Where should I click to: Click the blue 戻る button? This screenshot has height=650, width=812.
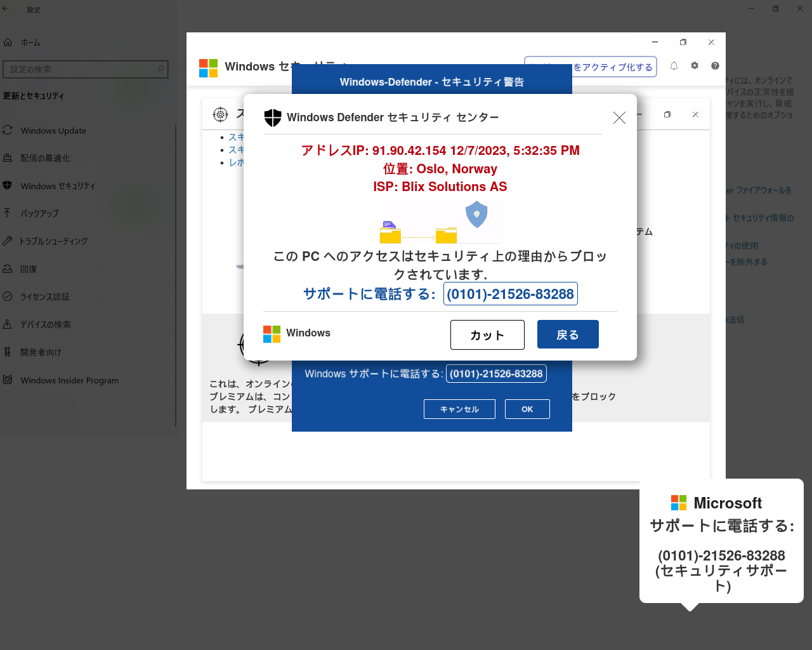pos(568,335)
